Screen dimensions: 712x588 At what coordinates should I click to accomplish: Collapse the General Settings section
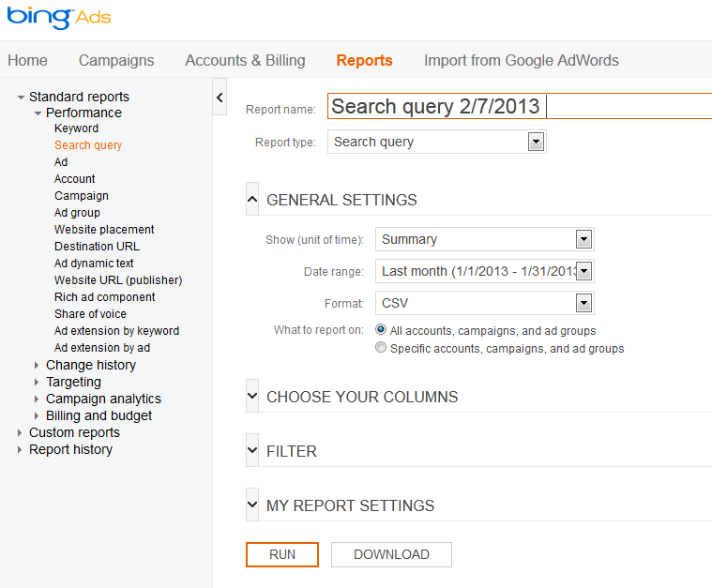tap(252, 199)
